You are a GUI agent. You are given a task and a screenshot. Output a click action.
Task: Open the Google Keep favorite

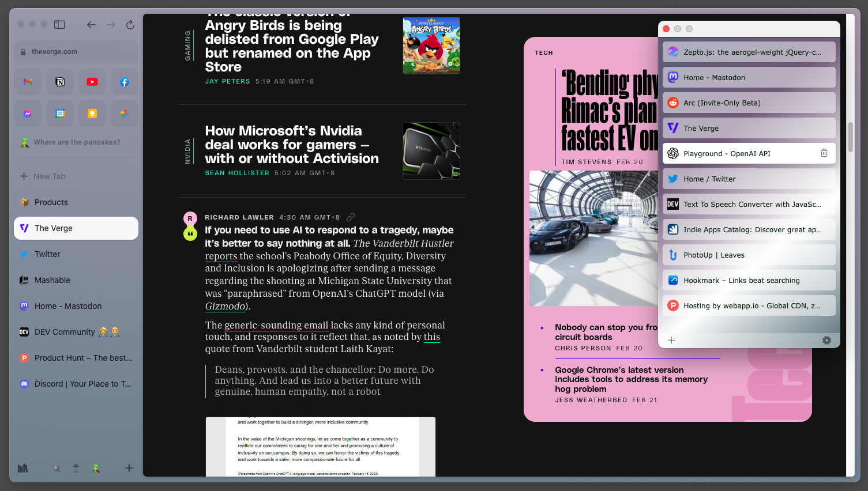tap(92, 113)
